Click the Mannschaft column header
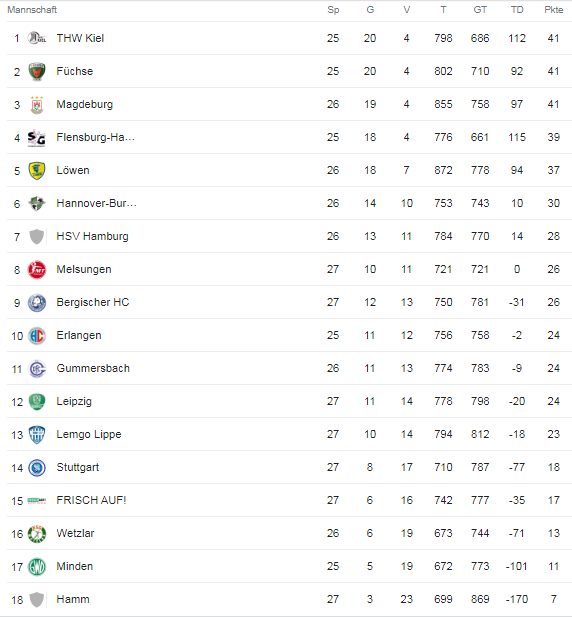 (32, 10)
